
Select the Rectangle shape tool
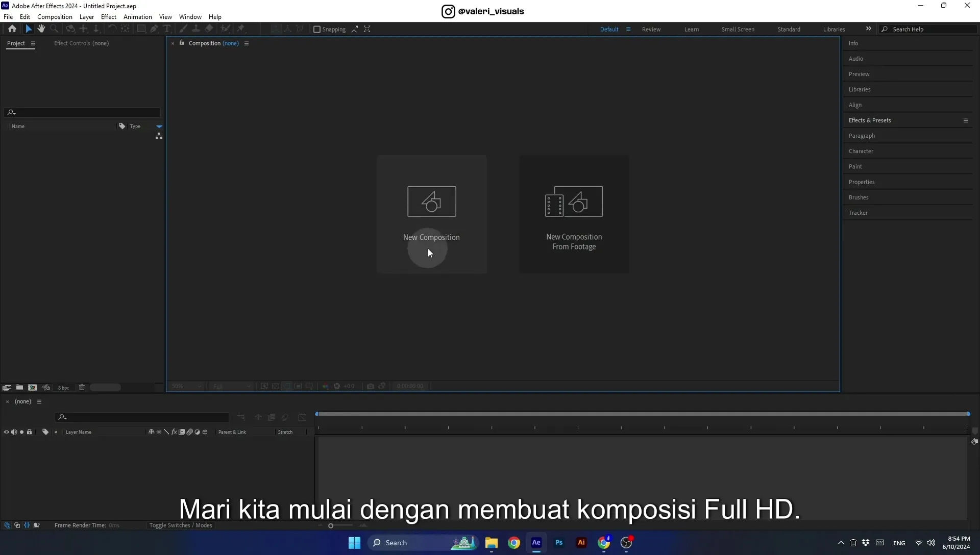pyautogui.click(x=141, y=29)
